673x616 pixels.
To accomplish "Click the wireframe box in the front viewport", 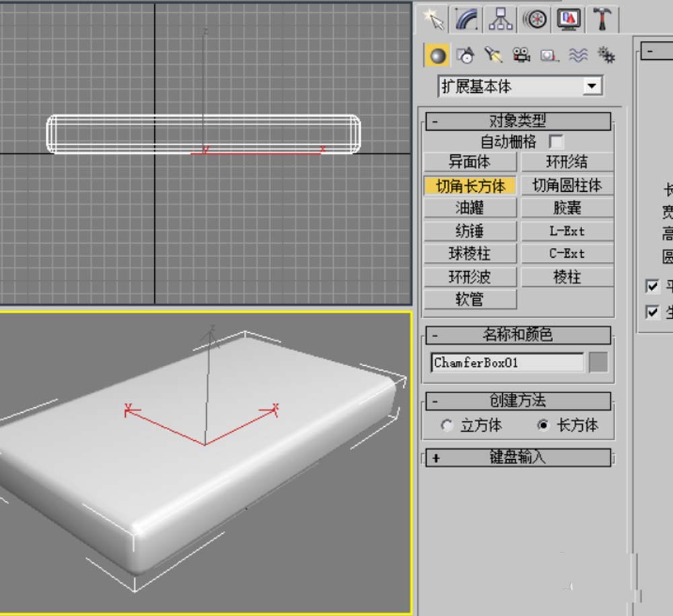I will [x=203, y=134].
